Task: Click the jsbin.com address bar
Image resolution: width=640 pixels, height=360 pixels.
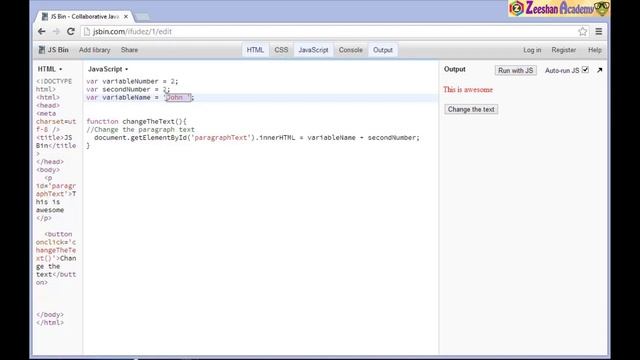Action: (x=327, y=31)
